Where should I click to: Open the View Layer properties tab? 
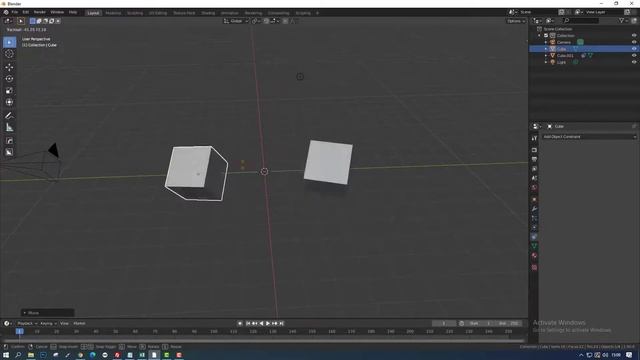coord(534,169)
